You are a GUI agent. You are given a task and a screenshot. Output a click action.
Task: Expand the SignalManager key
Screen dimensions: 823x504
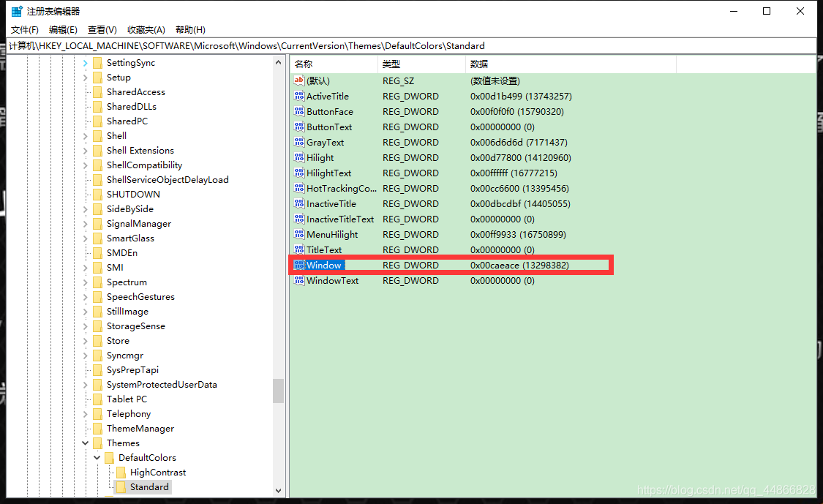tap(85, 224)
